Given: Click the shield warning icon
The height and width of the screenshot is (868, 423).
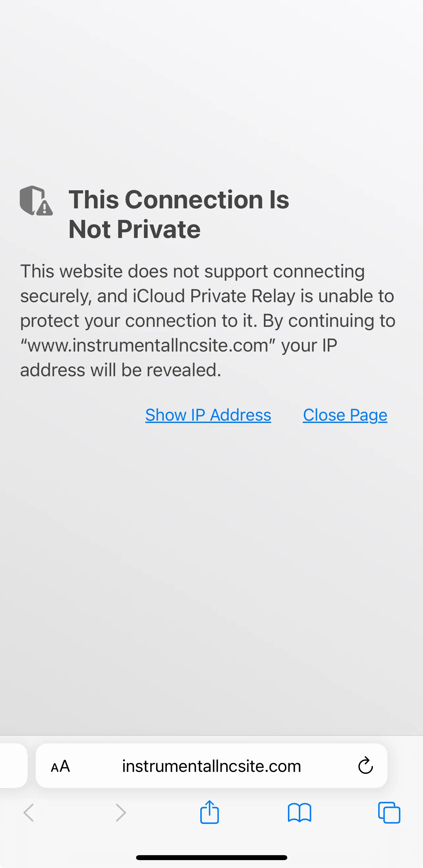Looking at the screenshot, I should tap(36, 200).
